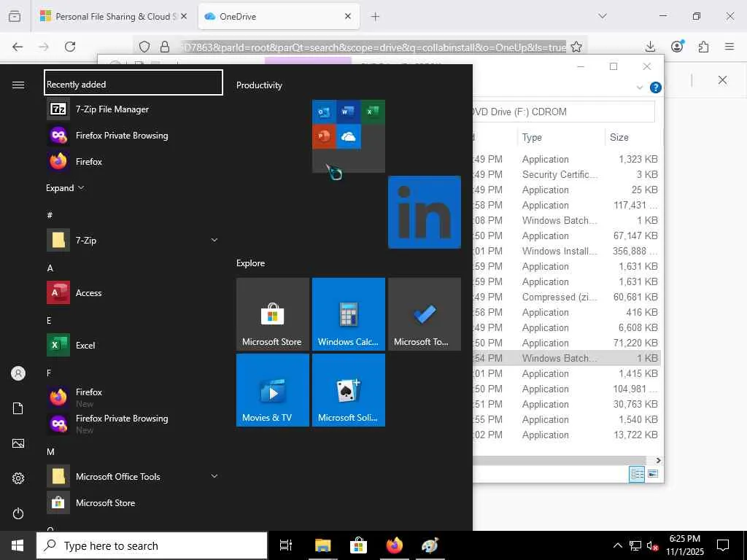Open the Microsoft To Do tile

click(x=425, y=314)
